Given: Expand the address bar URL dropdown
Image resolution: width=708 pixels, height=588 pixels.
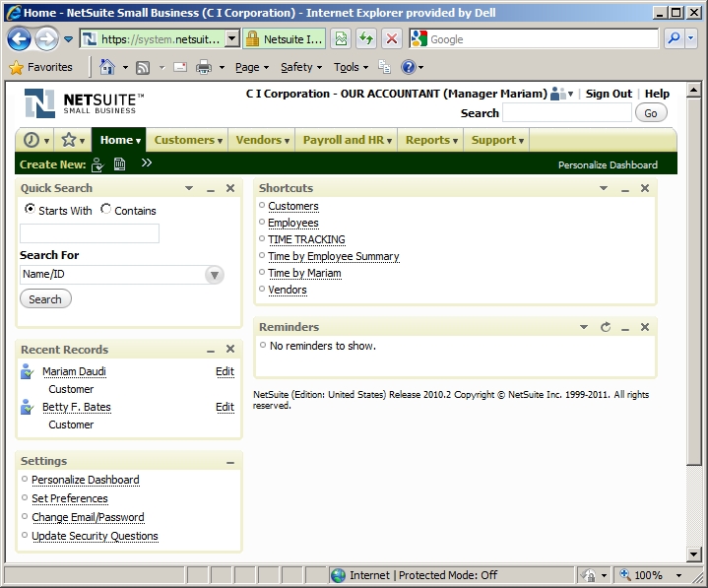Looking at the screenshot, I should [232, 39].
